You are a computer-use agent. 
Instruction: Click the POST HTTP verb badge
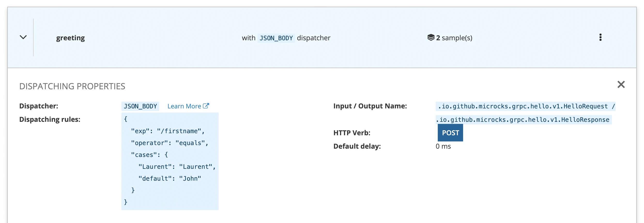tap(450, 133)
